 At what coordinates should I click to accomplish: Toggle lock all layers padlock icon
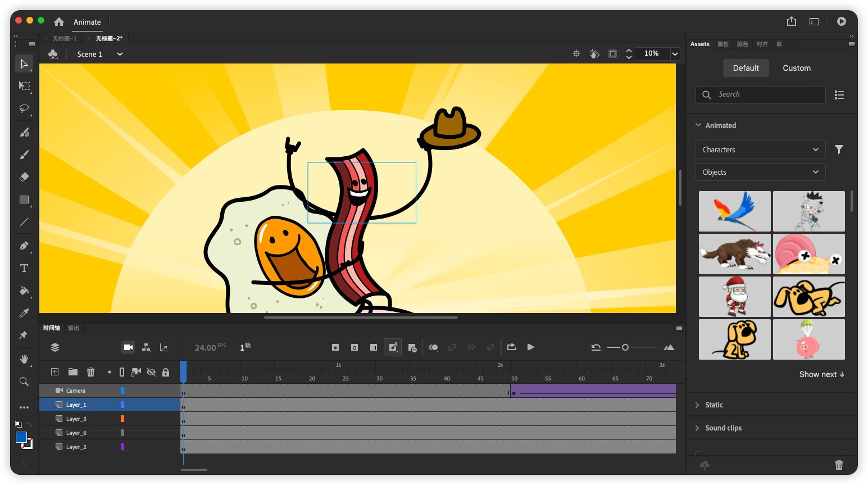tap(166, 372)
